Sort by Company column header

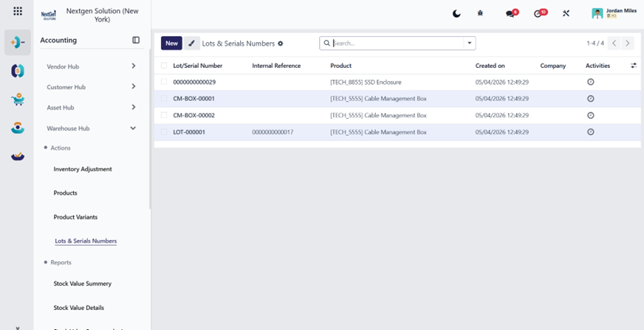tap(553, 66)
